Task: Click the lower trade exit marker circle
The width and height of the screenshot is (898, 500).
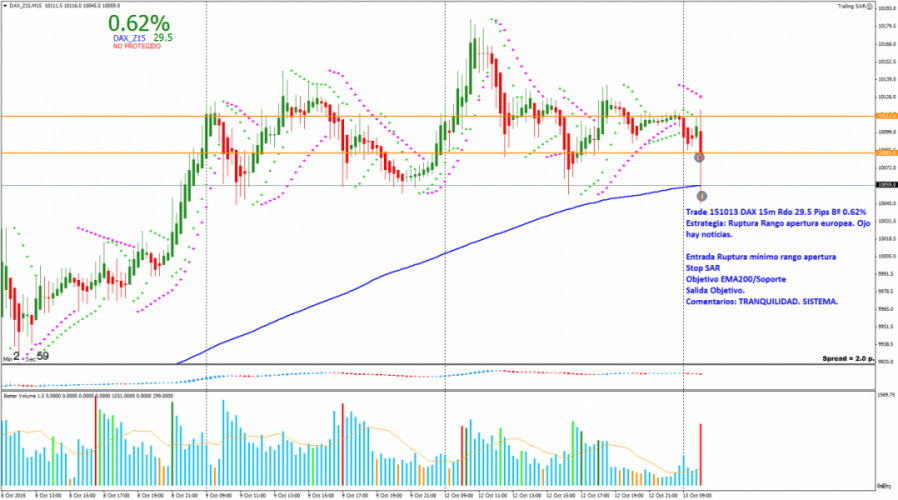Action: tap(702, 196)
